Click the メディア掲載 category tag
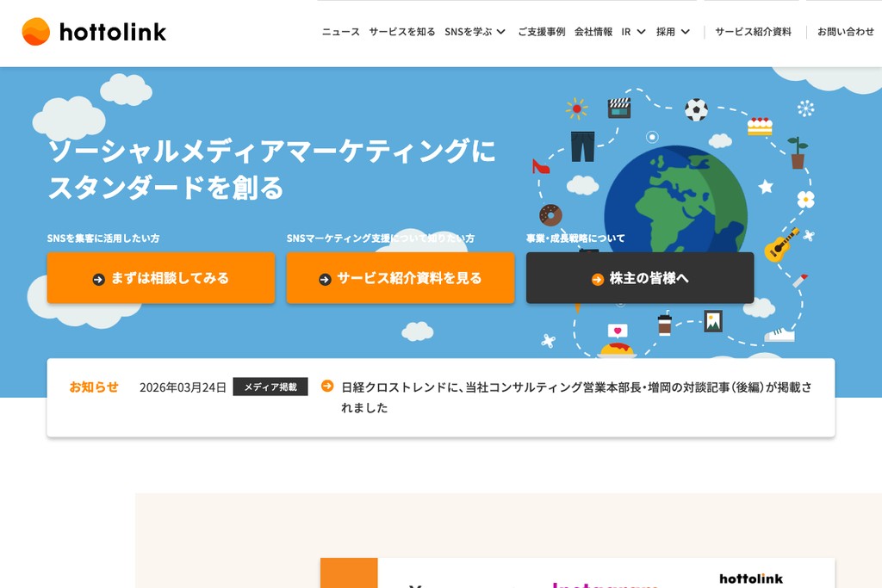This screenshot has height=588, width=882. pos(270,387)
